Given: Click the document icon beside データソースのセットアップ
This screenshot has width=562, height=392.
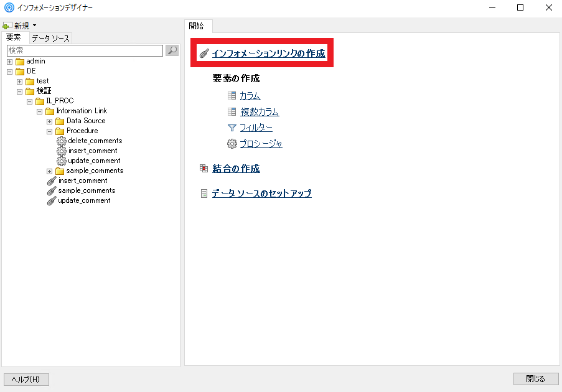Looking at the screenshot, I should [204, 194].
